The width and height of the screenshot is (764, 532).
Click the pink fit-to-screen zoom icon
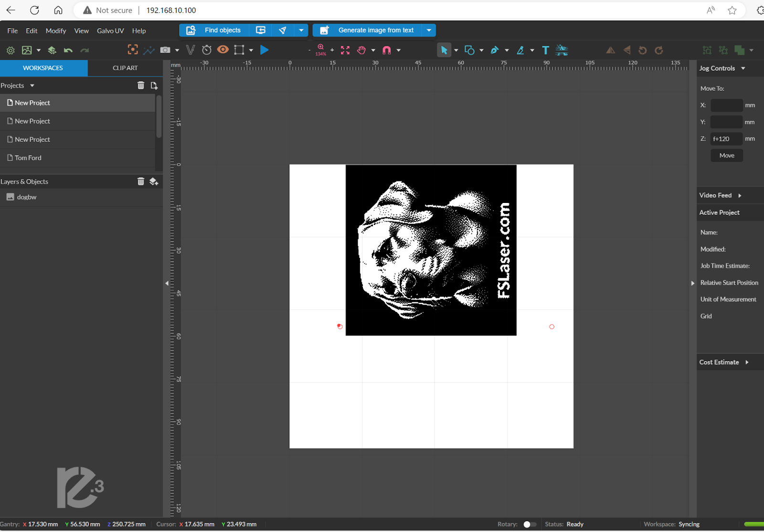click(x=345, y=50)
